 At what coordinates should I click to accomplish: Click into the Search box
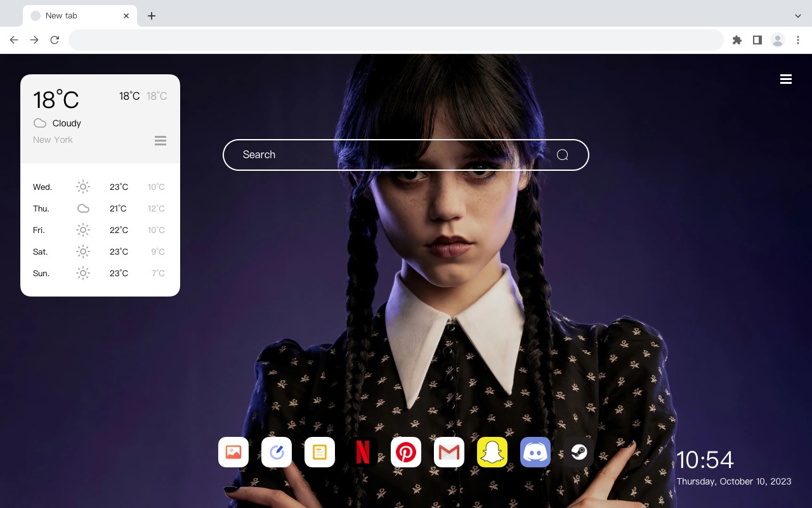click(x=406, y=155)
